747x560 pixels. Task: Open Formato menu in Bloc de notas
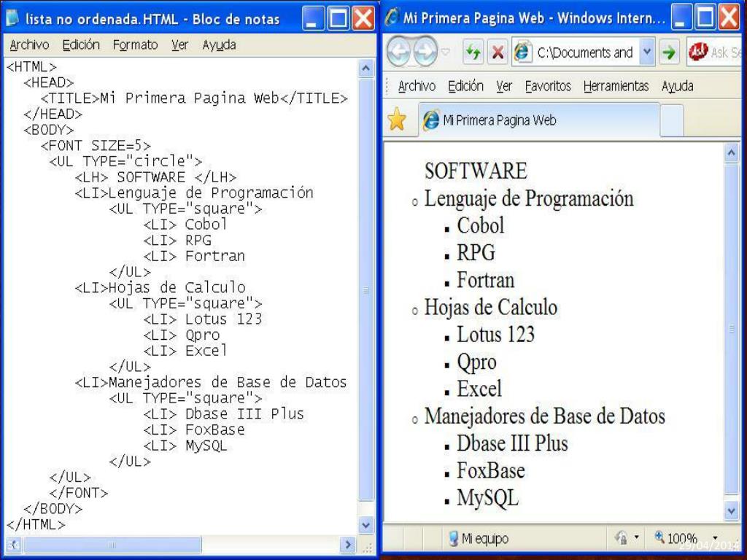pos(135,44)
